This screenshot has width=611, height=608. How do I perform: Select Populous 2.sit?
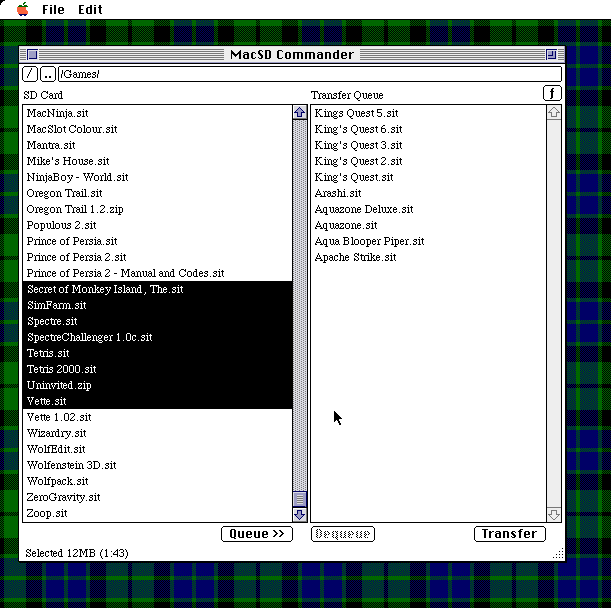[157, 225]
